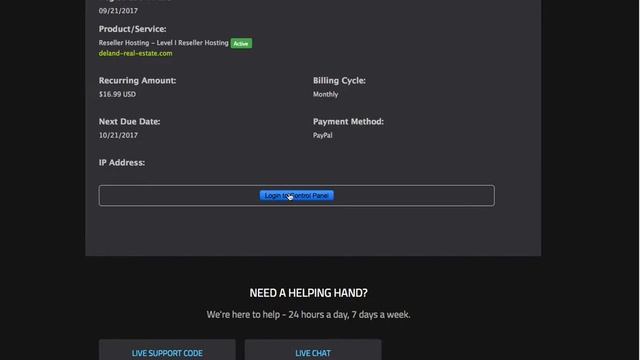
Task: Click the 09/21/2017 date text
Action: (x=118, y=11)
